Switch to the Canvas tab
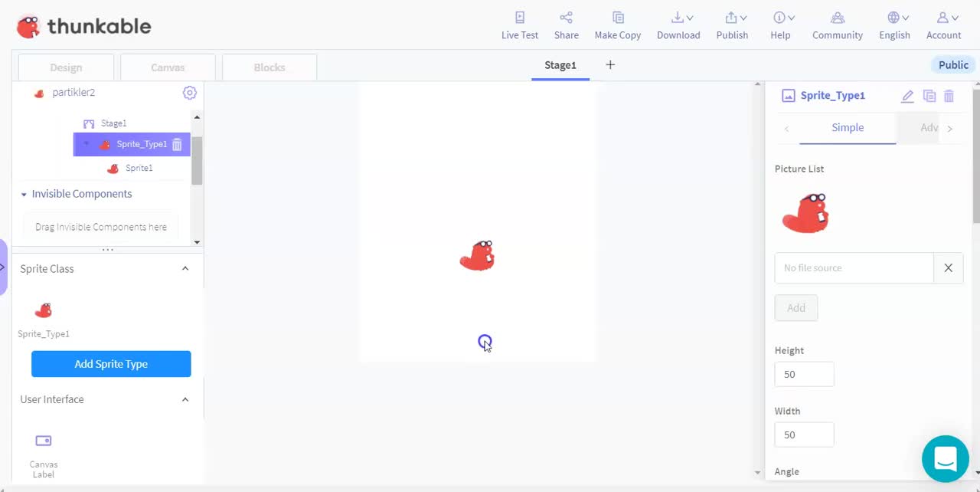 tap(168, 67)
